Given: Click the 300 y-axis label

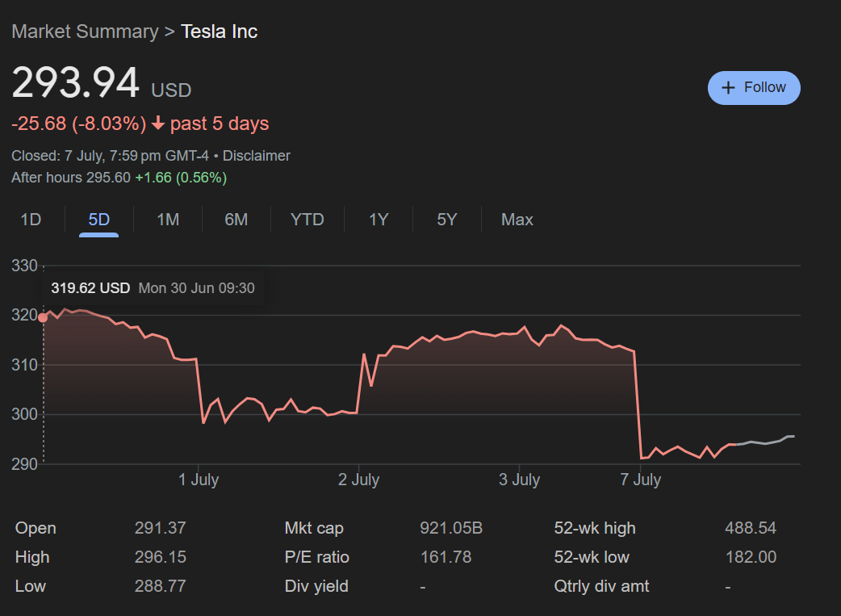Looking at the screenshot, I should click(x=24, y=414).
